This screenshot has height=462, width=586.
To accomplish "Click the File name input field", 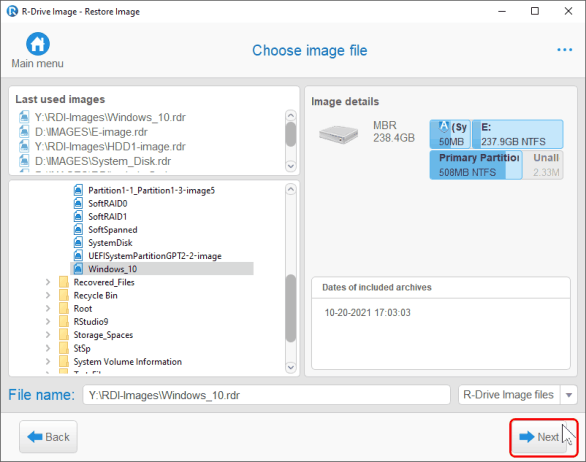I will pos(266,395).
